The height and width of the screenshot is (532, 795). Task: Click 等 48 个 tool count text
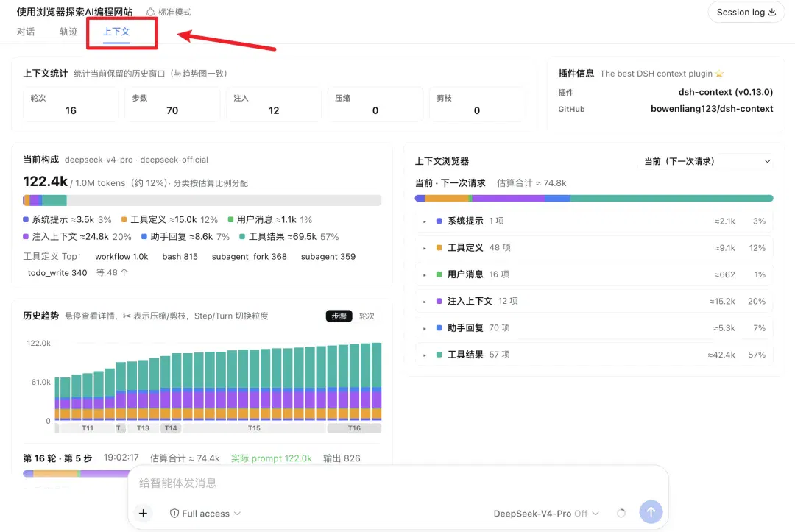click(x=113, y=272)
